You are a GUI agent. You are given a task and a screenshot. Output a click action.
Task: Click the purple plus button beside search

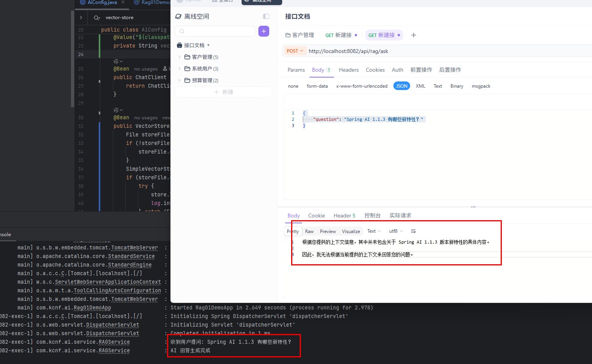click(x=264, y=31)
